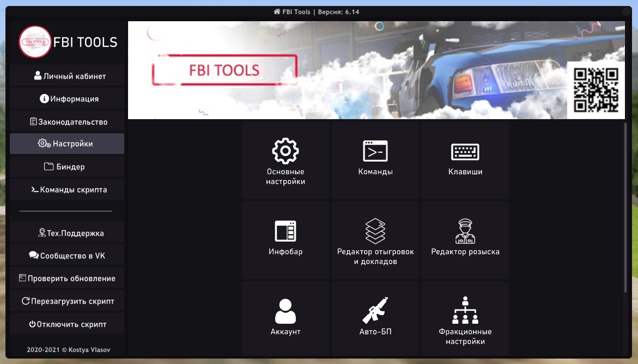Open the Клавиши keyboard icon

[x=465, y=152]
